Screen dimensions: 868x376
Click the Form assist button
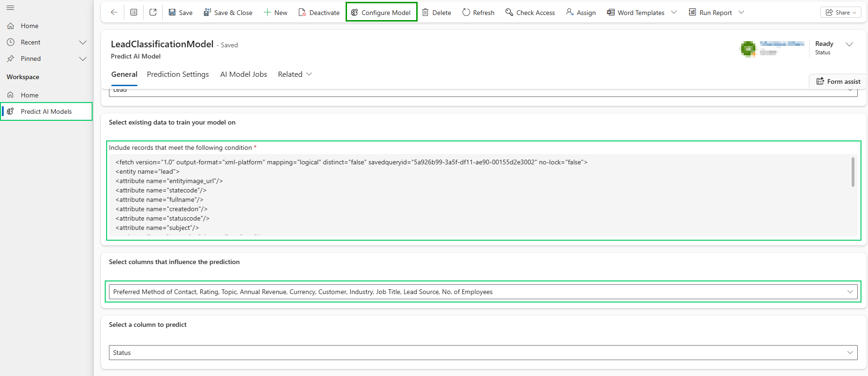[838, 81]
